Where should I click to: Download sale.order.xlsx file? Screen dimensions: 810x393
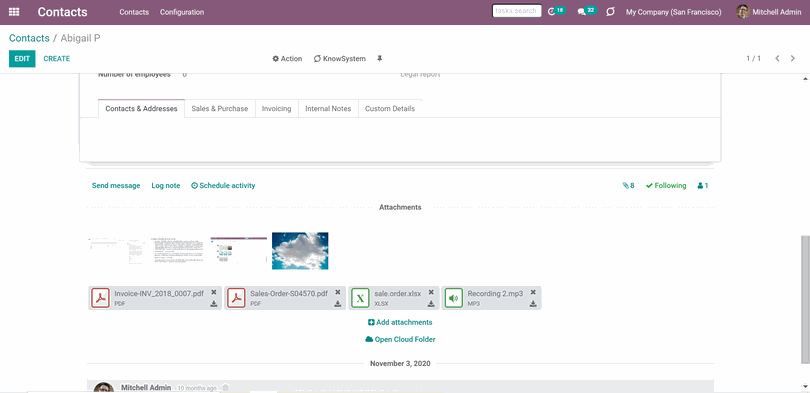[431, 304]
